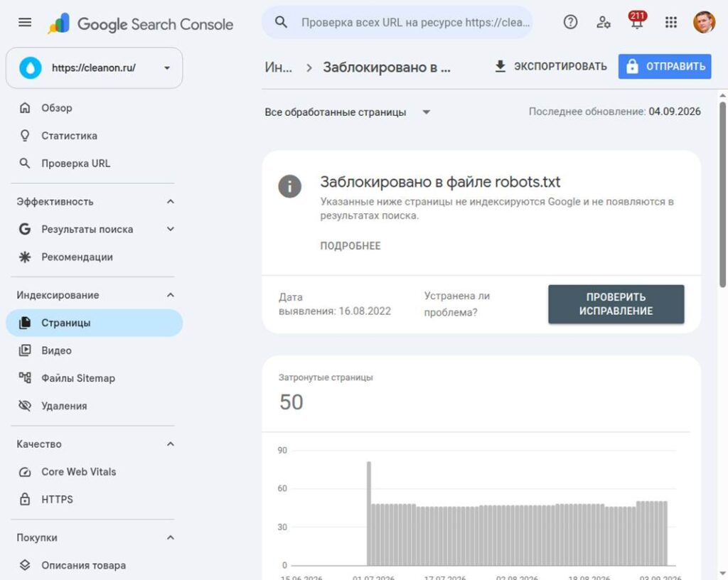Click the info icon beside robots.txt title
Viewport: 728px width, 580px height.
(290, 186)
